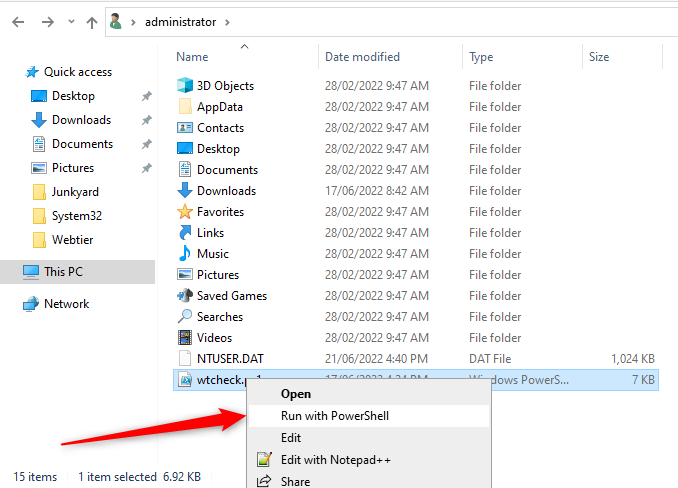678x488 pixels.
Task: Sort by Size column header
Action: tap(599, 57)
